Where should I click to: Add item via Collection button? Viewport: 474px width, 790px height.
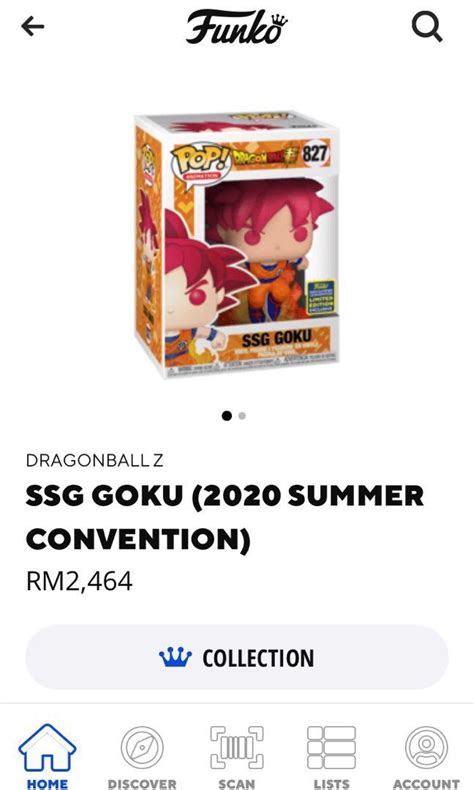[237, 657]
